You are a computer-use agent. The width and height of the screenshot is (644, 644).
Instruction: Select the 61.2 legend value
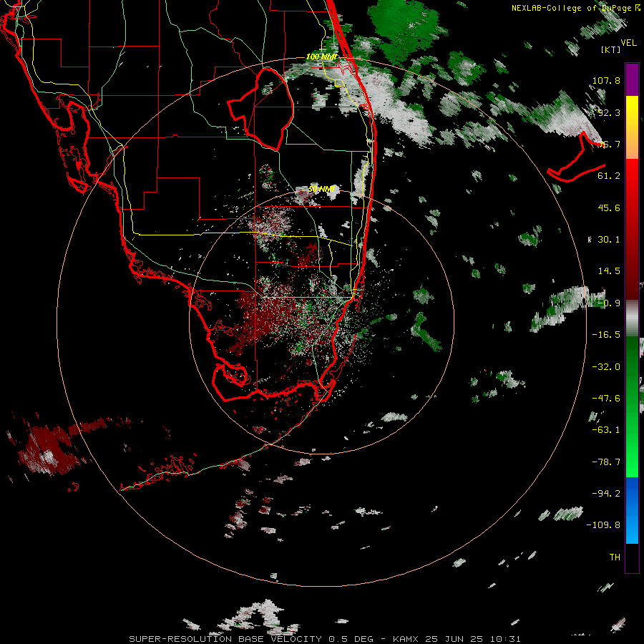pyautogui.click(x=609, y=176)
